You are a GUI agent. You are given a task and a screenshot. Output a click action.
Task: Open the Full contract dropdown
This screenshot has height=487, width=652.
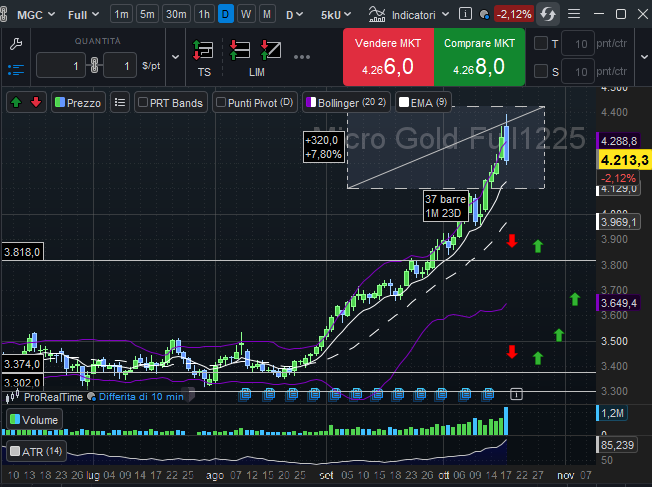pos(82,15)
